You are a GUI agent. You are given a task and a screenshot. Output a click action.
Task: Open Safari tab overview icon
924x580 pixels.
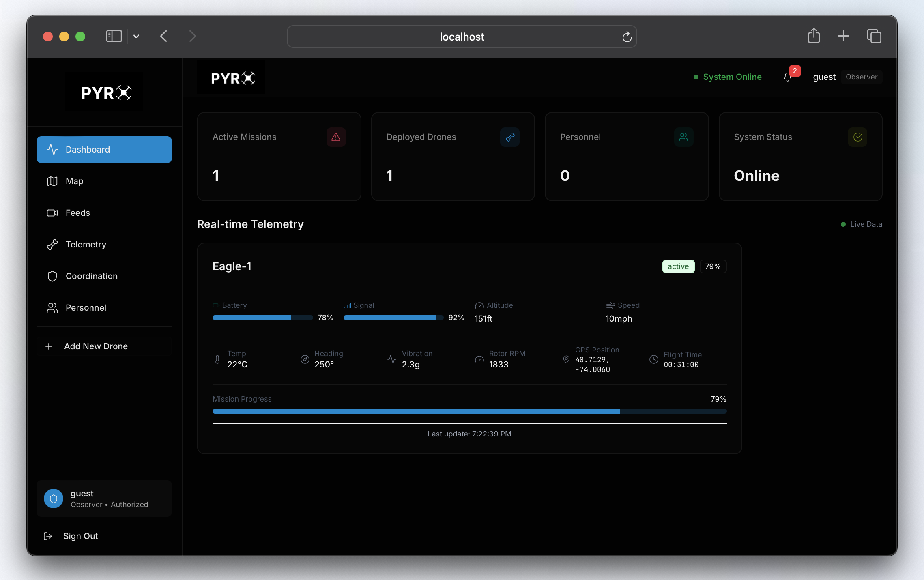(x=874, y=37)
